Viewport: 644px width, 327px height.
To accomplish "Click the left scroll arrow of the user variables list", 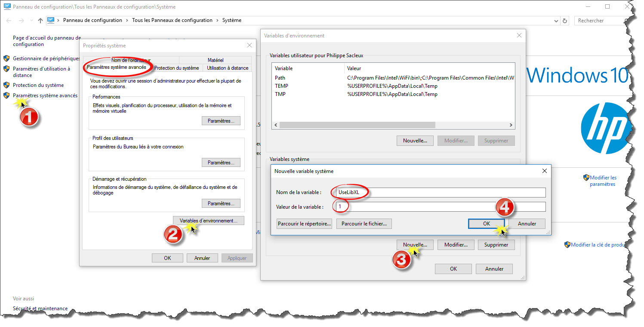I will coord(276,125).
